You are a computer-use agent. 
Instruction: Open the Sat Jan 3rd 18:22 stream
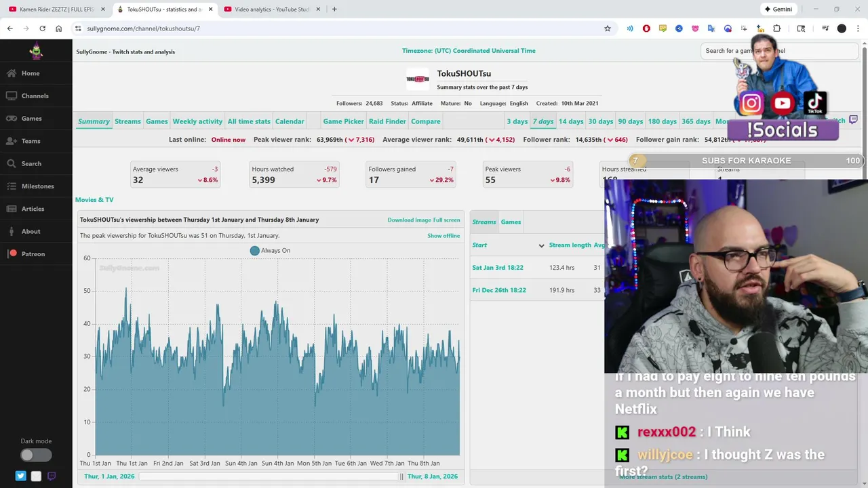pyautogui.click(x=498, y=268)
